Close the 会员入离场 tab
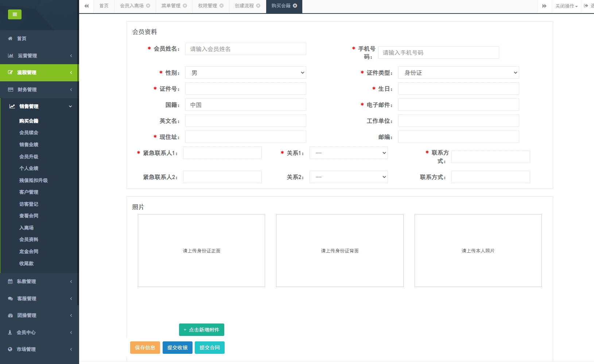The width and height of the screenshot is (594, 364). [x=148, y=5]
